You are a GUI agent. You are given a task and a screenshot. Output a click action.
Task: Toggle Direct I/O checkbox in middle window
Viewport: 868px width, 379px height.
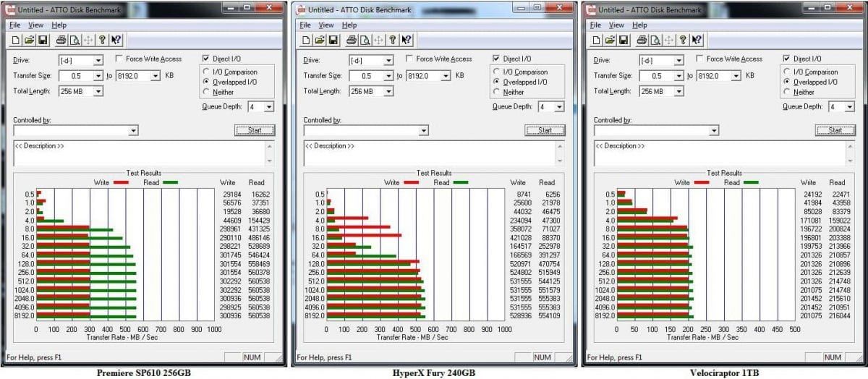(x=496, y=59)
